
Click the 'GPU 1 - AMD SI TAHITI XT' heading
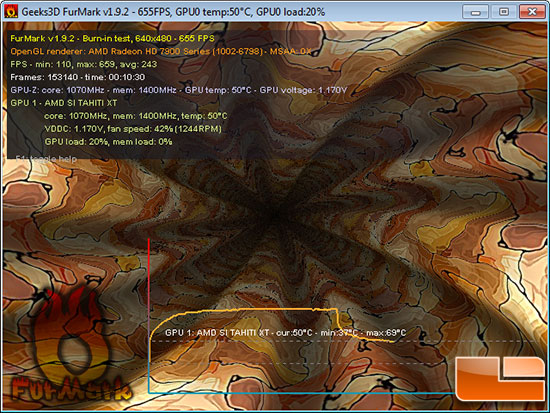click(x=63, y=103)
